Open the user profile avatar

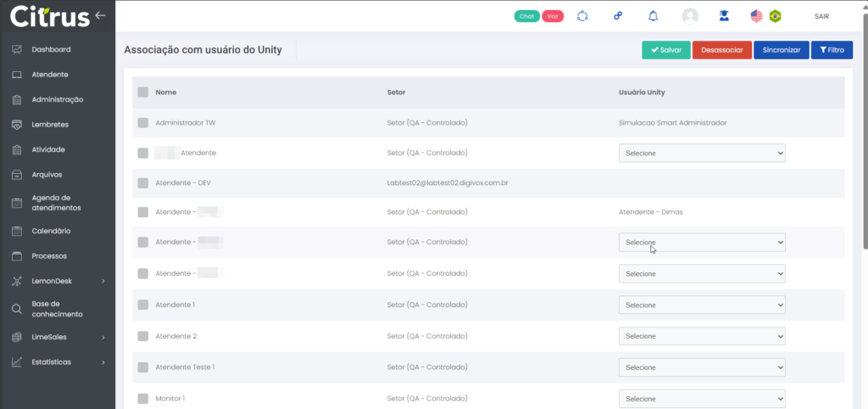click(690, 16)
